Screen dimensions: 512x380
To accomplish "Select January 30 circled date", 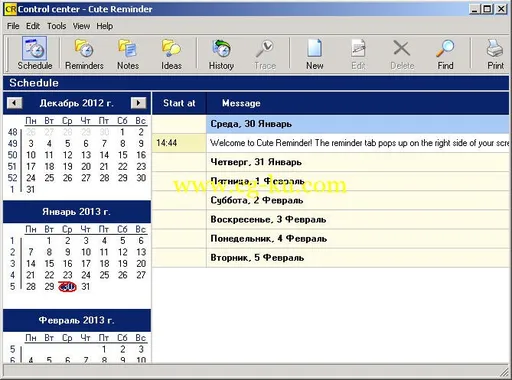I will coord(67,286).
